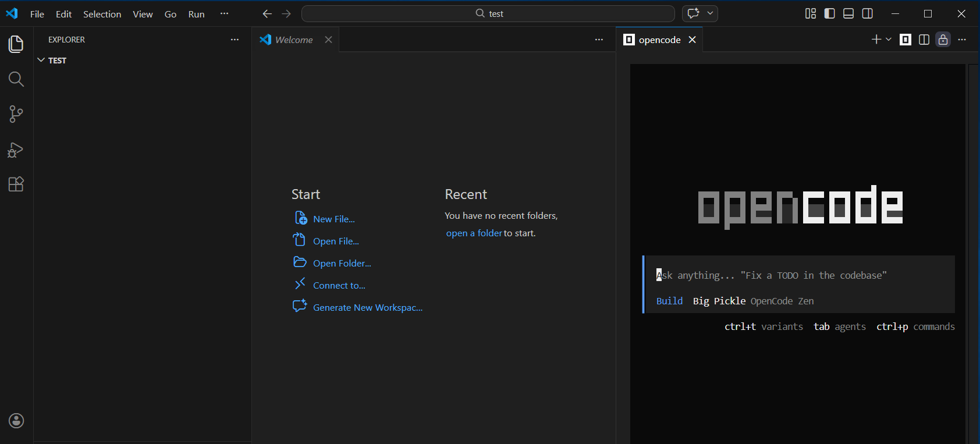
Task: Open the Extensions view
Action: pyautogui.click(x=16, y=184)
